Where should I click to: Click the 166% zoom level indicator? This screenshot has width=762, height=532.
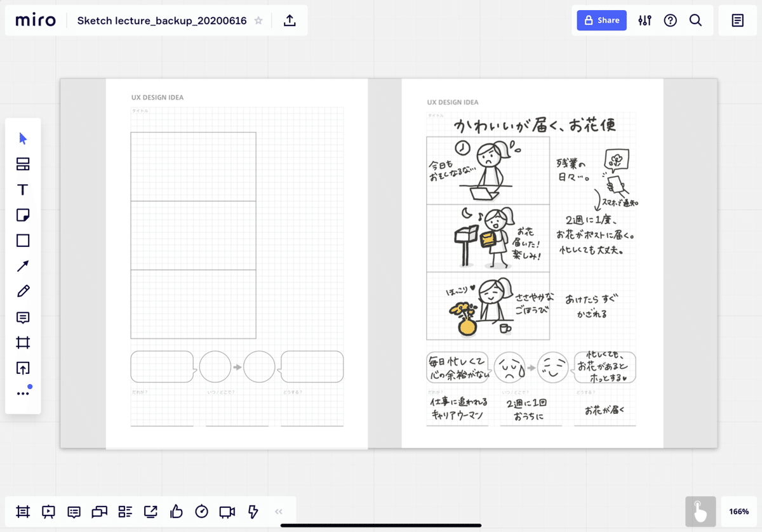738,511
